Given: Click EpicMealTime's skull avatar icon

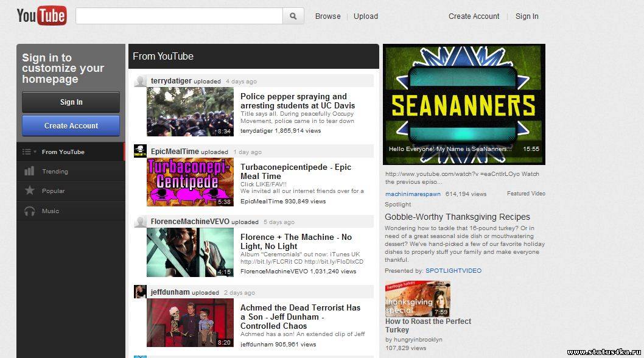Looking at the screenshot, I should point(140,151).
